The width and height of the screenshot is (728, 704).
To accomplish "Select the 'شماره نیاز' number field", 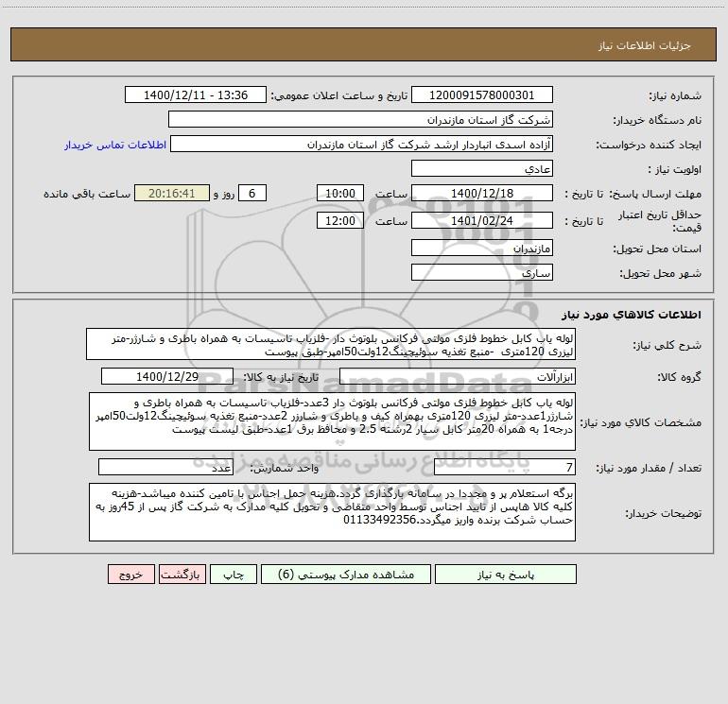I will [481, 95].
